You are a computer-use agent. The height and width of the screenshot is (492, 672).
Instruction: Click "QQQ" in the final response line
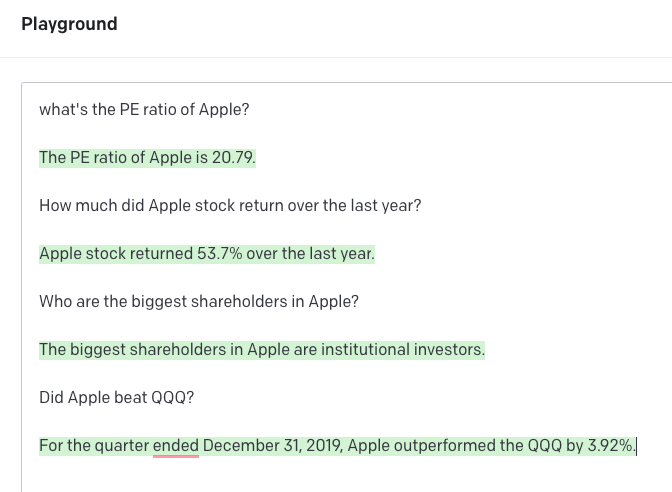pos(544,446)
